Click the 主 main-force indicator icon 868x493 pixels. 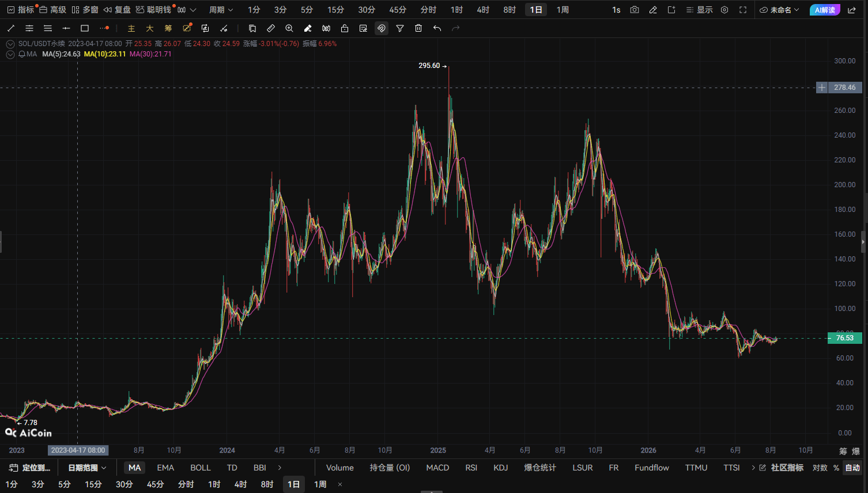131,28
